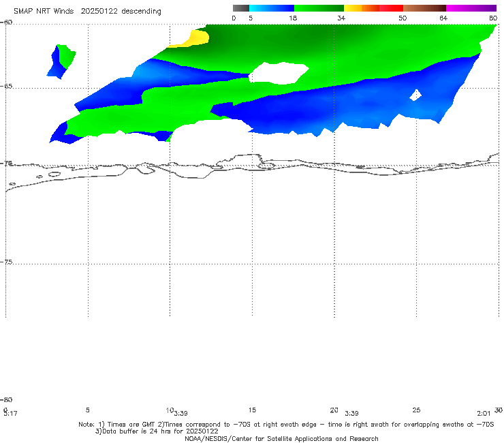Click the latitude label '-65'
This screenshot has width=504, height=443.
[x=6, y=87]
